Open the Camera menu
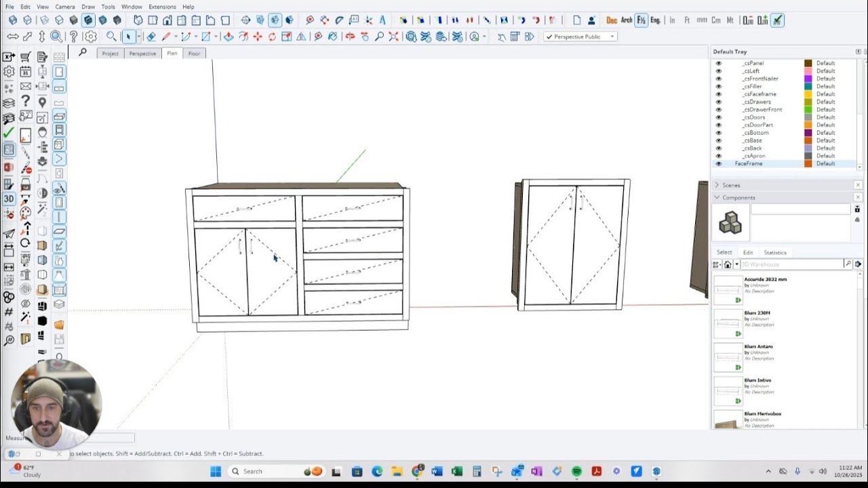The width and height of the screenshot is (868, 488). click(65, 7)
